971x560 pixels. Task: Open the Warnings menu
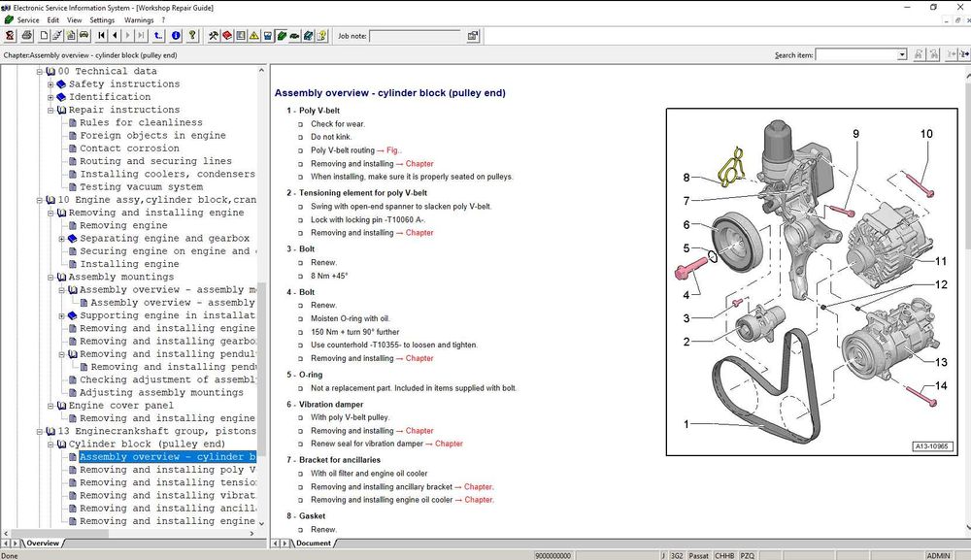[139, 19]
